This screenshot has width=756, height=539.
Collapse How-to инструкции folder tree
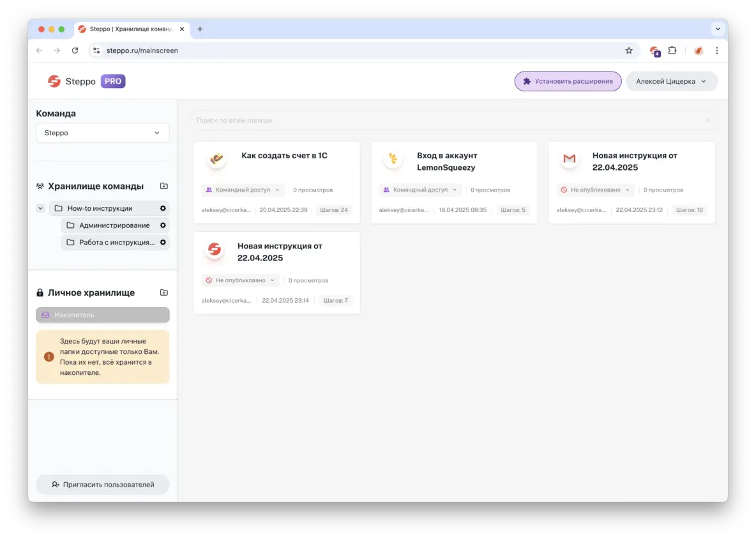40,208
